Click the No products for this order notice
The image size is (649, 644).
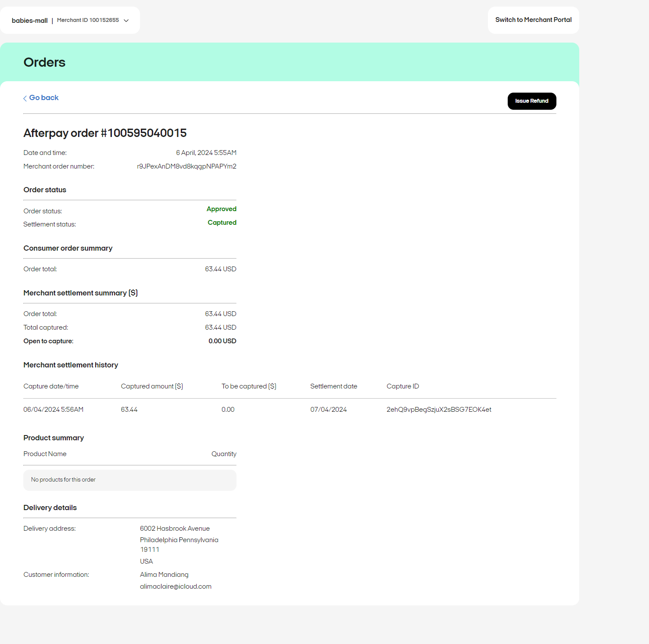(x=130, y=480)
